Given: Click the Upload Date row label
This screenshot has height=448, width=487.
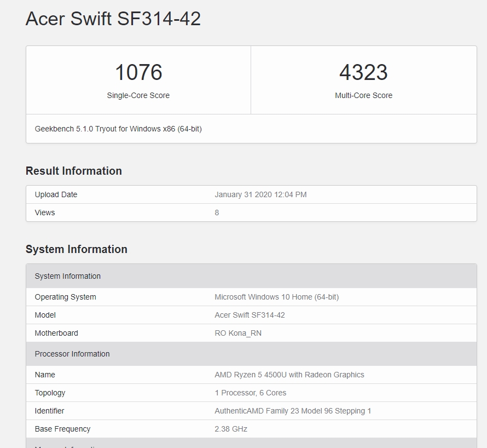Looking at the screenshot, I should coord(56,194).
